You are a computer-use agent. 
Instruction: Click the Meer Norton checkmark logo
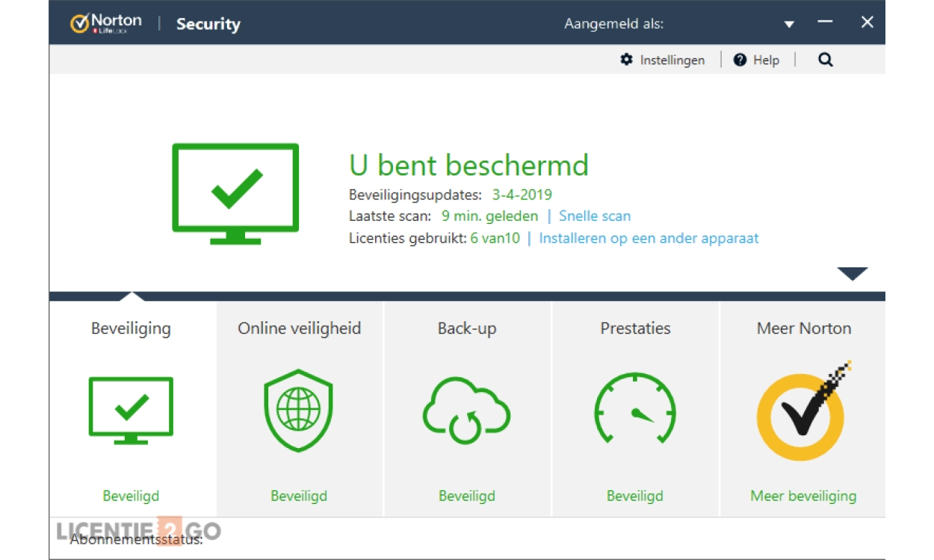tap(802, 410)
